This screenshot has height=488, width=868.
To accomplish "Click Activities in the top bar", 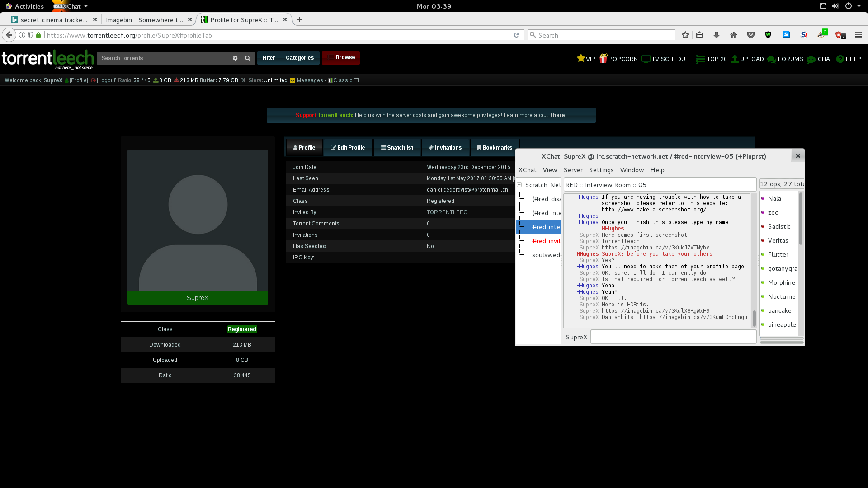I will [x=24, y=6].
